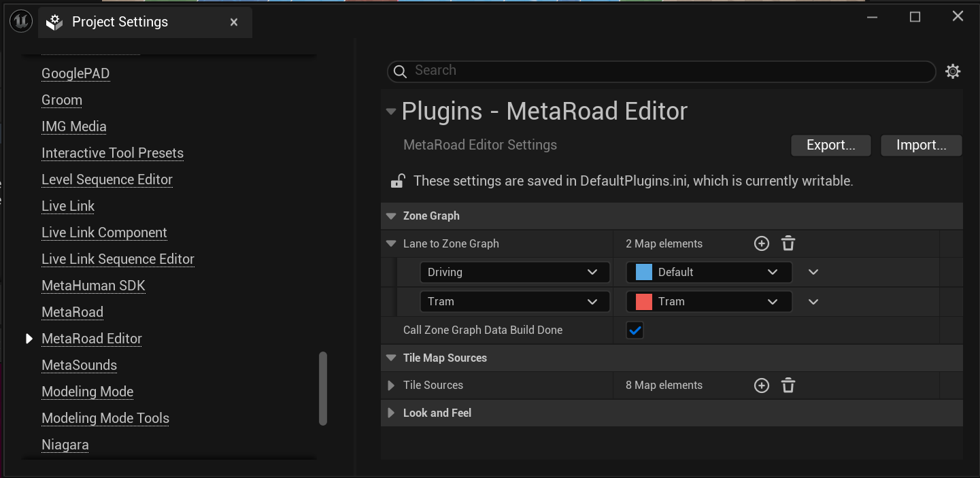Add element to Lane to Zone Graph

[x=762, y=243]
